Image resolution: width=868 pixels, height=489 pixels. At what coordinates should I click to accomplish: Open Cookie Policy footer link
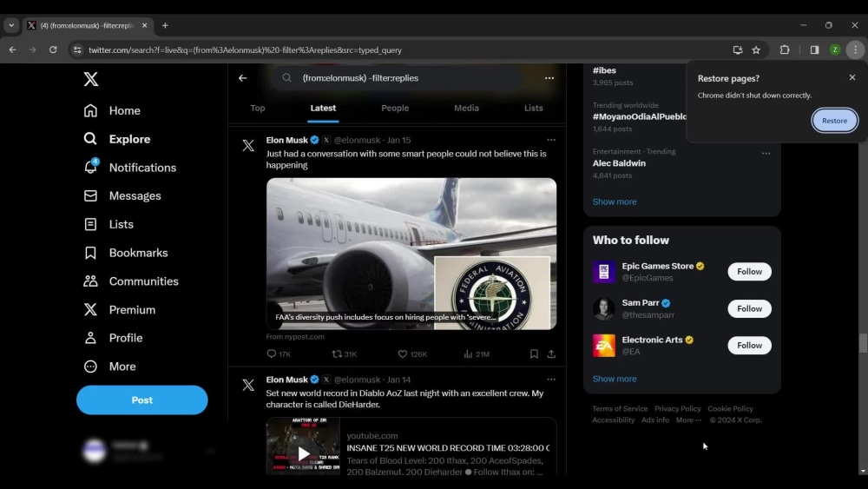(x=730, y=409)
